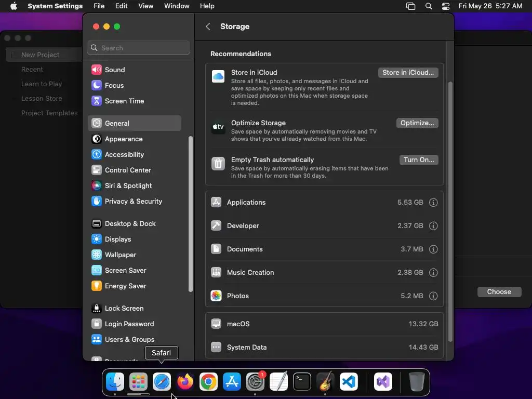Open Screen Saver settings
532x399 pixels.
pyautogui.click(x=135, y=270)
